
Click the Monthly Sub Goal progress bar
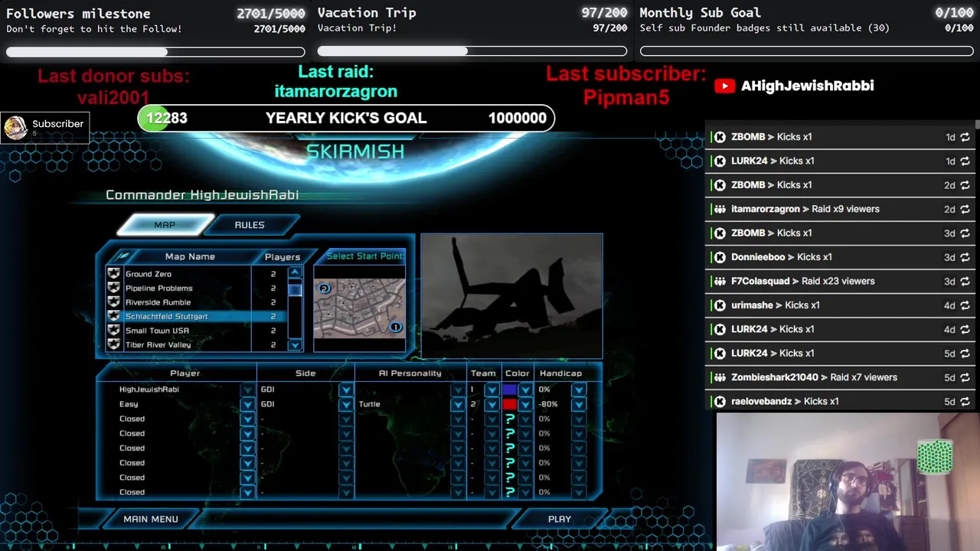pyautogui.click(x=806, y=51)
